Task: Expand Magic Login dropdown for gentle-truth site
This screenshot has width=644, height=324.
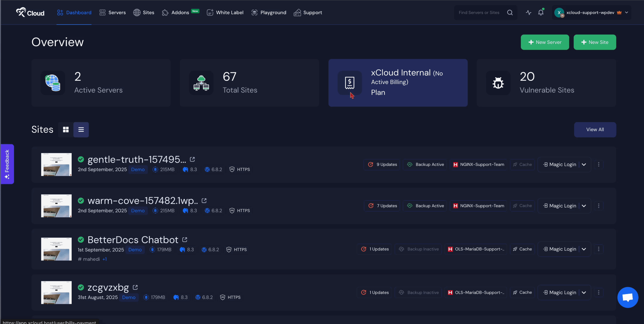Action: (584, 165)
